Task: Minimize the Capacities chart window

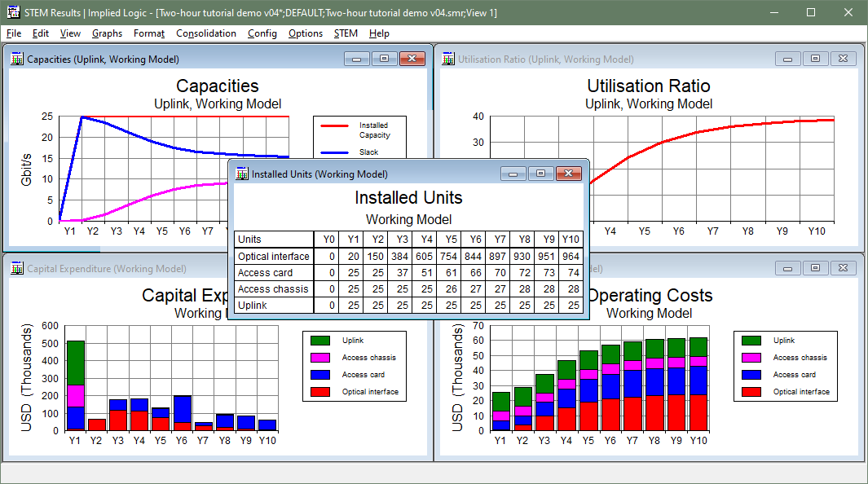Action: pos(357,59)
